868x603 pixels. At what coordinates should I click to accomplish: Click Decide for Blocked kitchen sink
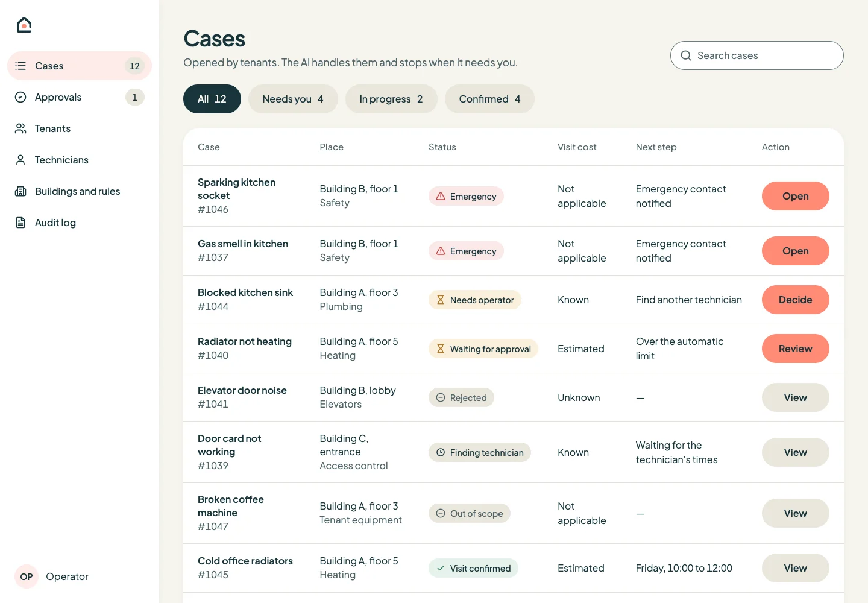tap(796, 300)
